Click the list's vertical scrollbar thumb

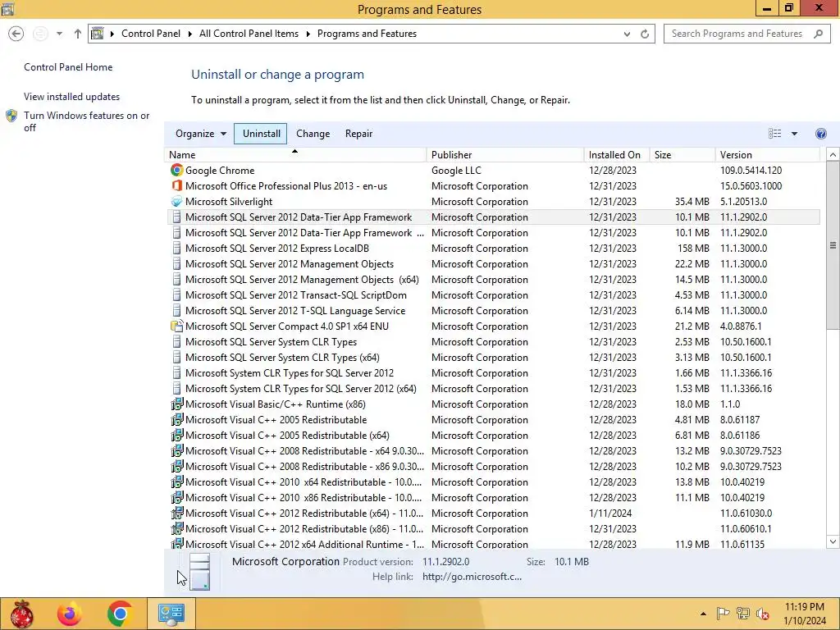(x=833, y=245)
